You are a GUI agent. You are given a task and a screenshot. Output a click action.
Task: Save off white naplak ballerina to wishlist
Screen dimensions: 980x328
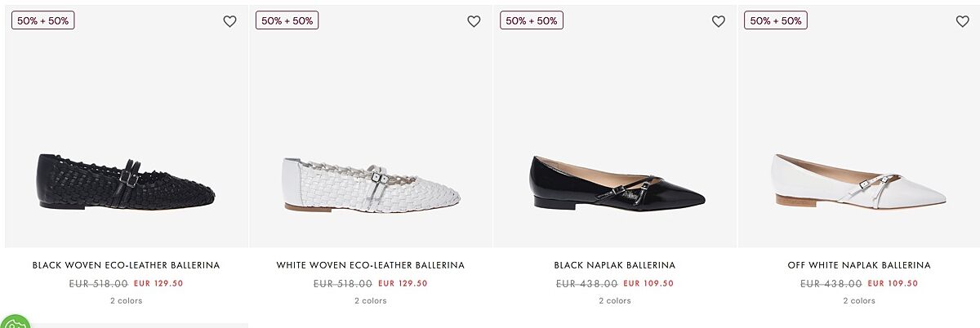[x=962, y=21]
